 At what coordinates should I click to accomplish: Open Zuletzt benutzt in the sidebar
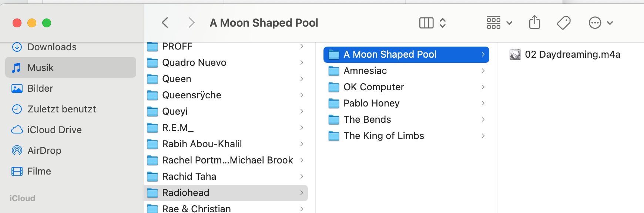(61, 109)
